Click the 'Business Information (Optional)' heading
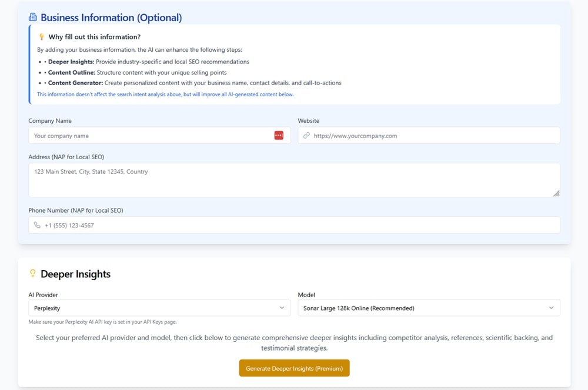Screen dimensions: 588x390 point(111,18)
